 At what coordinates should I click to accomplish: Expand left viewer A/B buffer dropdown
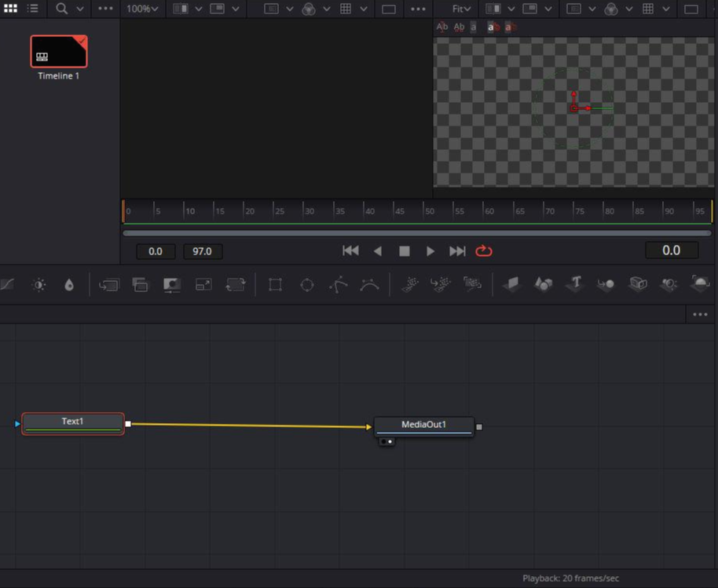pyautogui.click(x=199, y=9)
